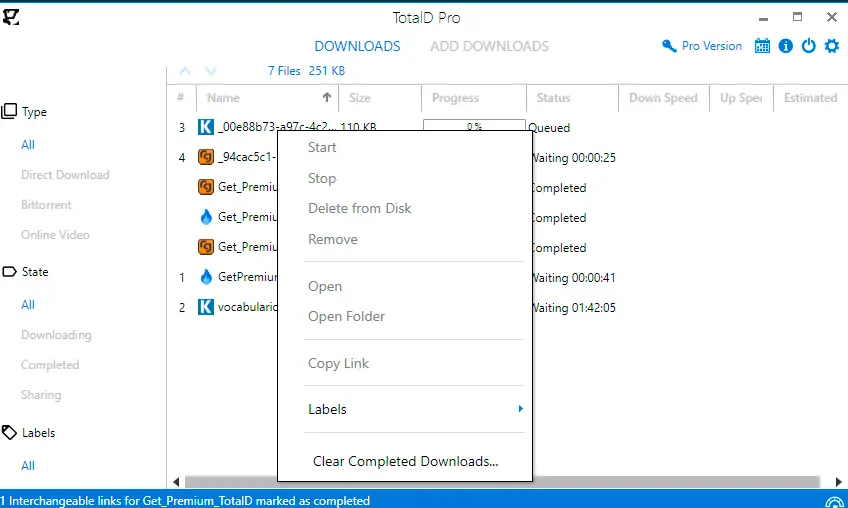The height and width of the screenshot is (508, 848).
Task: Click the orange icon of _94cac5c1 download
Action: (206, 157)
